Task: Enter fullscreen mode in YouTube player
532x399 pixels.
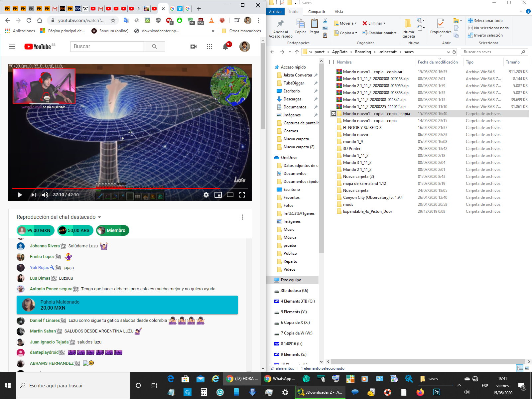Action: click(x=242, y=195)
